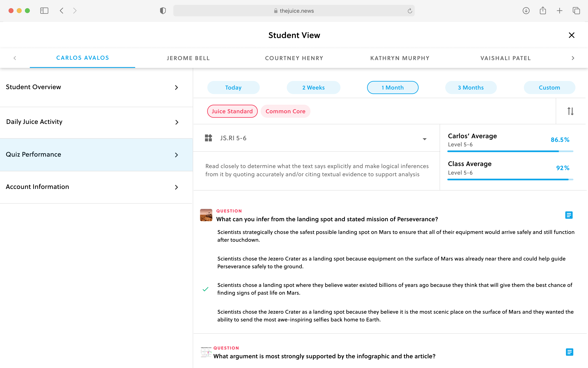The width and height of the screenshot is (588, 368).
Task: Click the standard description paragraph
Action: tap(317, 170)
